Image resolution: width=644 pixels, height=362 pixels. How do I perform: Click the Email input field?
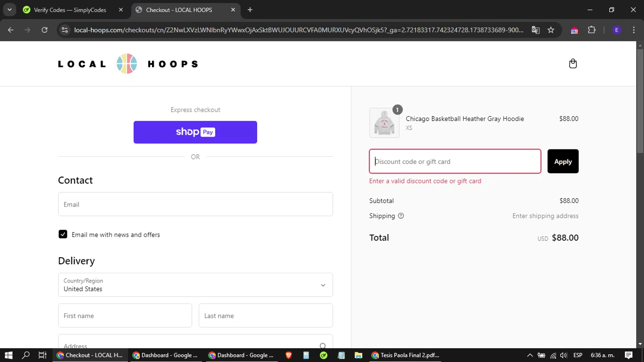tap(195, 204)
